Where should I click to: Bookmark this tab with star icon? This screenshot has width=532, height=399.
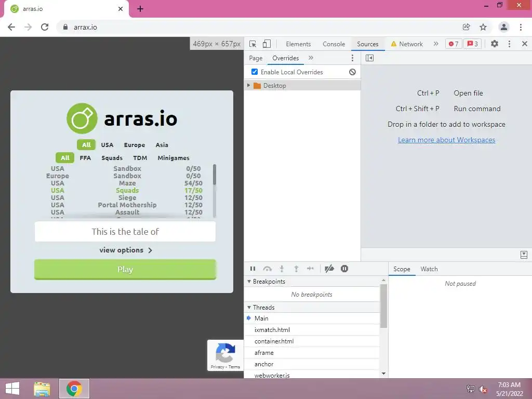click(483, 27)
